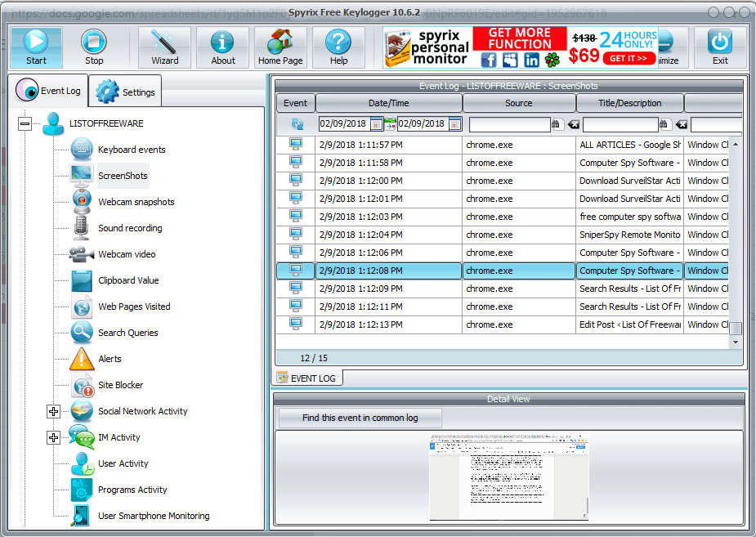
Task: Sort by Title/Description column header
Action: (x=629, y=103)
